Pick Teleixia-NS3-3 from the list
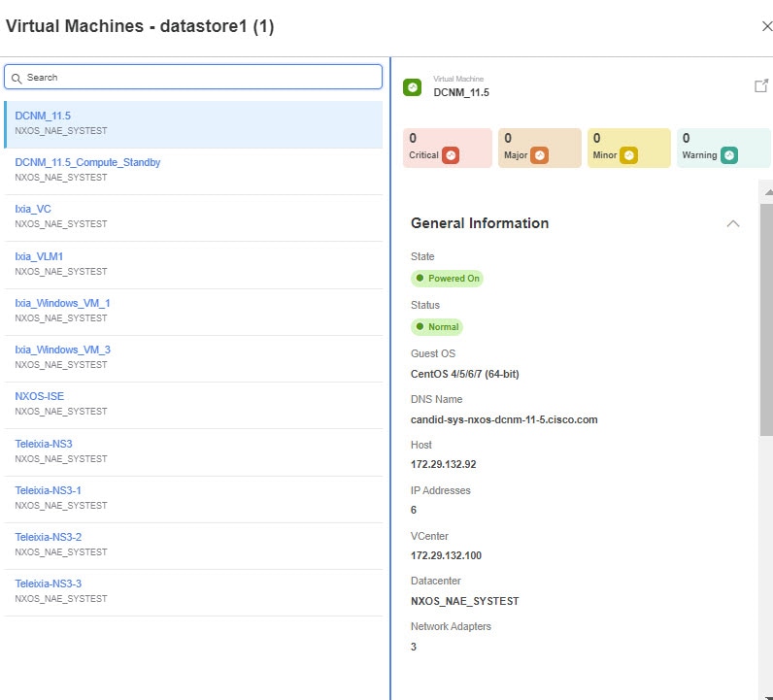 pos(193,592)
